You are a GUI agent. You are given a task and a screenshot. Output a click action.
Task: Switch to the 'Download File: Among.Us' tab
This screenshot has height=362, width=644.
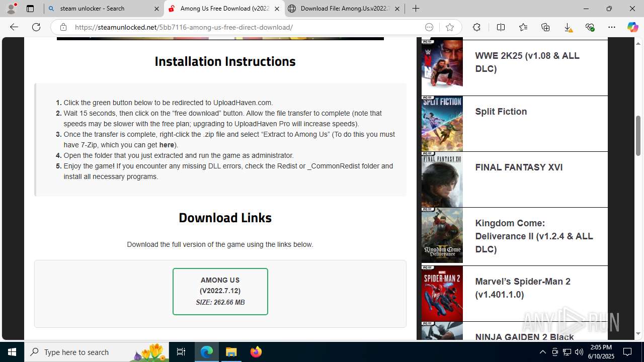pyautogui.click(x=345, y=9)
